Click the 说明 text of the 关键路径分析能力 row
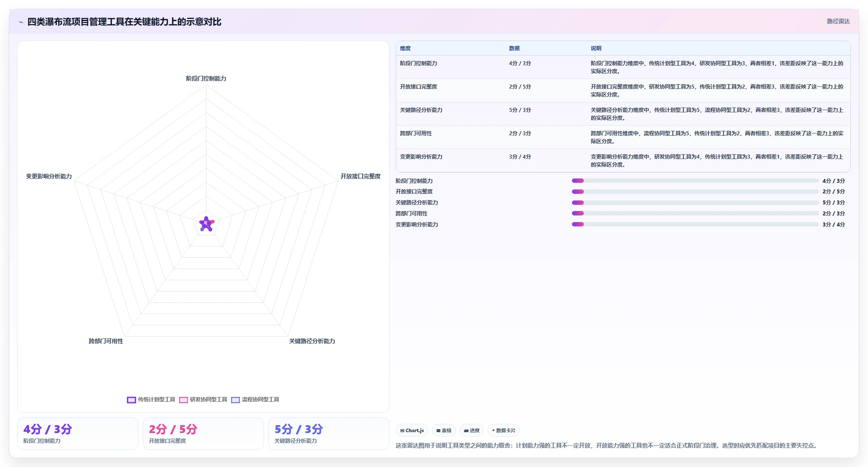The image size is (868, 467). click(717, 114)
